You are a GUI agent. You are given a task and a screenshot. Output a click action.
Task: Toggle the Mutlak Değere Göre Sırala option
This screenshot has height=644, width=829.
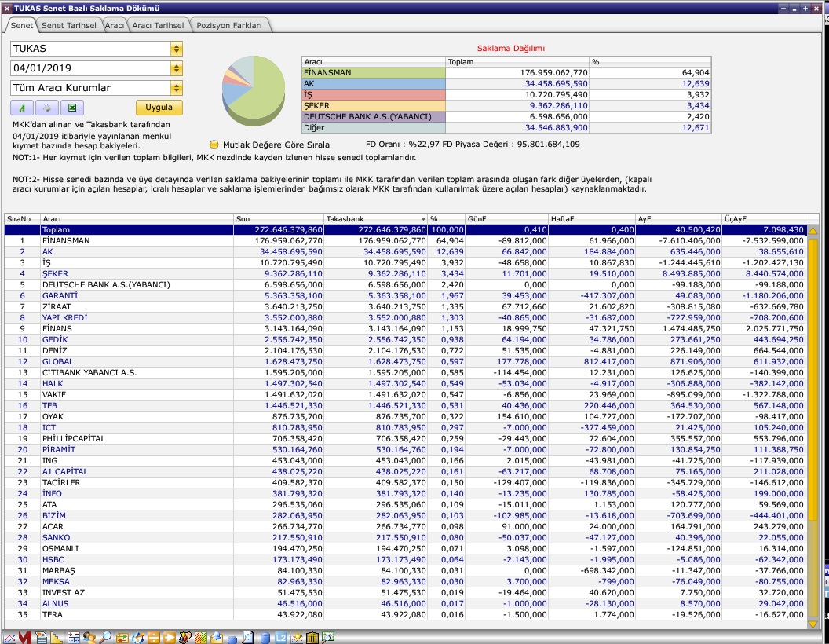point(214,145)
